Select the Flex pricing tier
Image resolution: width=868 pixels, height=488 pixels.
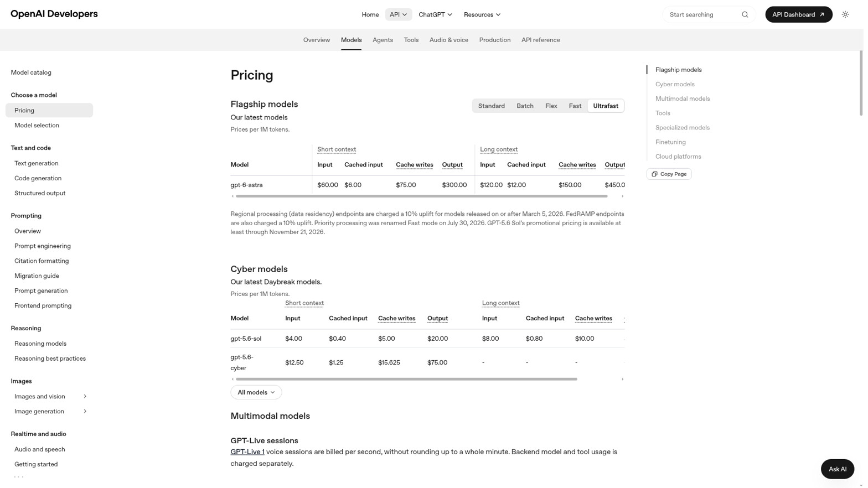pos(551,106)
